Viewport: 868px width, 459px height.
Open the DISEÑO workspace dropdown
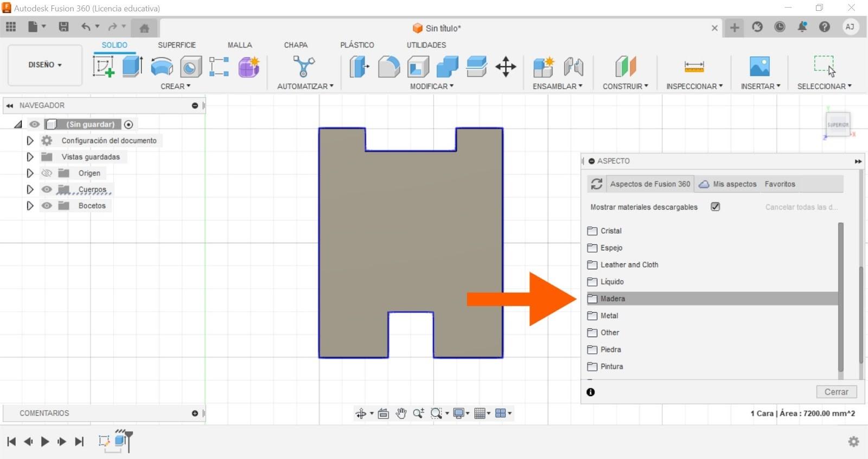[x=45, y=65]
